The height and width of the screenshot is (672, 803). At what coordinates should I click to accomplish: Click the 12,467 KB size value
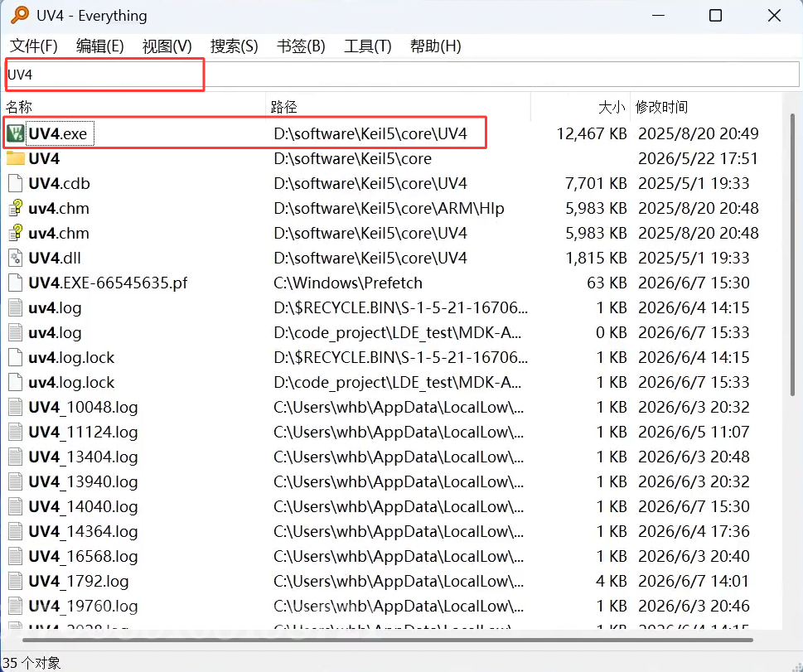click(592, 133)
